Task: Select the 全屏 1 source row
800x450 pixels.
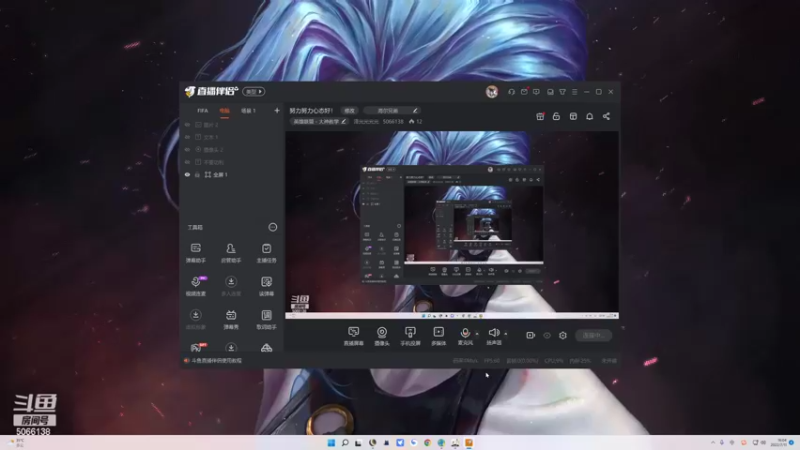Action: 232,174
